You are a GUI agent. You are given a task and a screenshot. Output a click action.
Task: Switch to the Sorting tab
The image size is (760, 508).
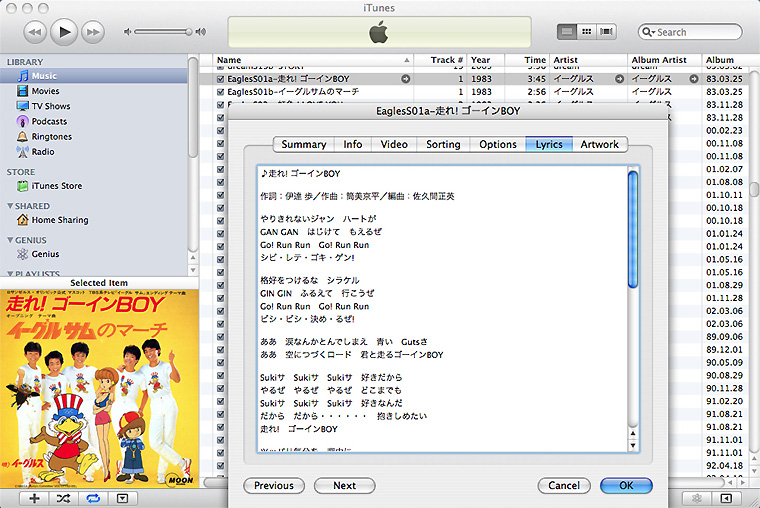pyautogui.click(x=443, y=144)
